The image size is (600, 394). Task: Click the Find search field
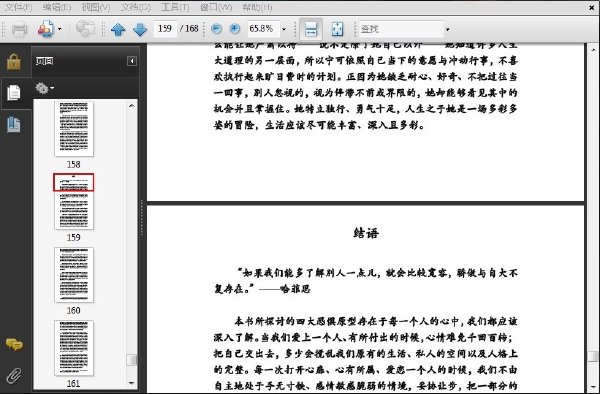click(401, 29)
